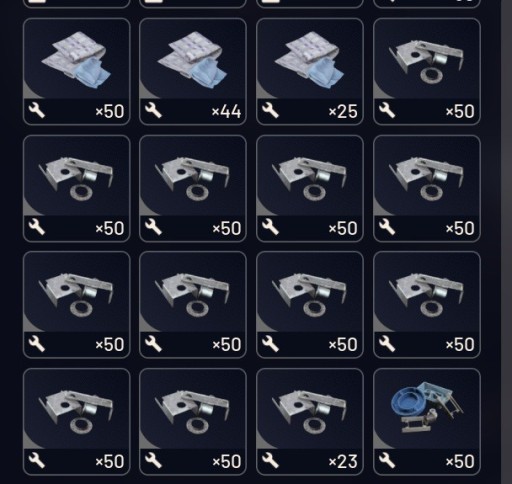This screenshot has width=512, height=484.
Task: Select metal parts stack directly above ×23 stack
Action: pos(310,305)
